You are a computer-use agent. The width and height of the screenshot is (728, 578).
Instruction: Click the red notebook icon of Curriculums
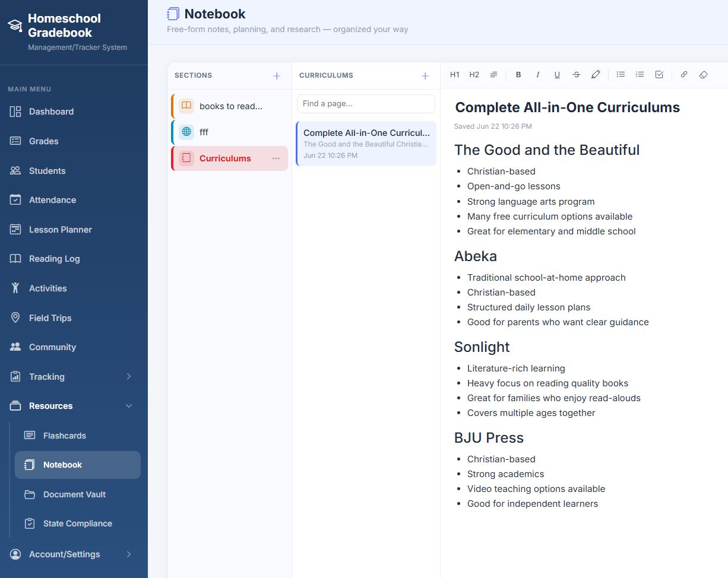click(186, 158)
